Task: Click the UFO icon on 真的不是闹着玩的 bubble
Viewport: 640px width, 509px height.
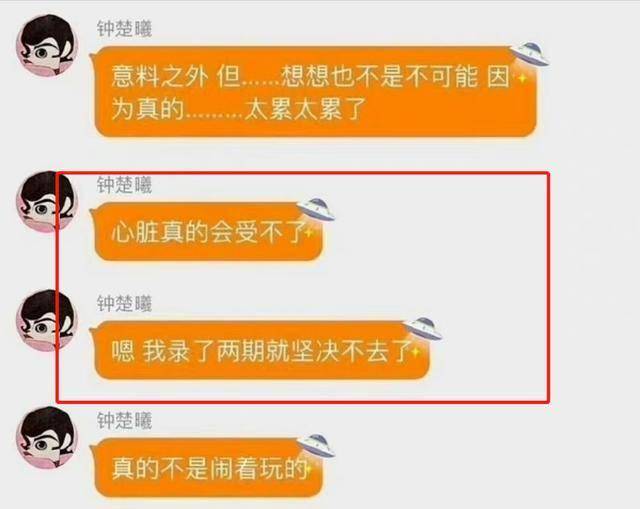Action: tap(316, 446)
